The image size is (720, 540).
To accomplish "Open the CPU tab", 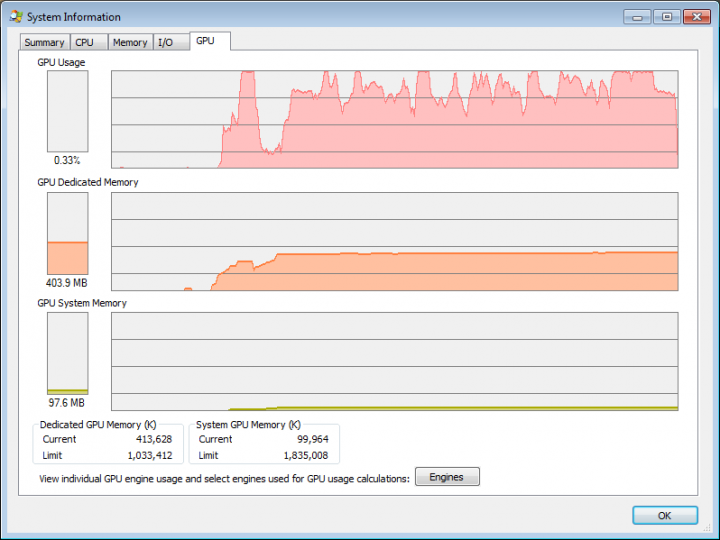I will (89, 42).
